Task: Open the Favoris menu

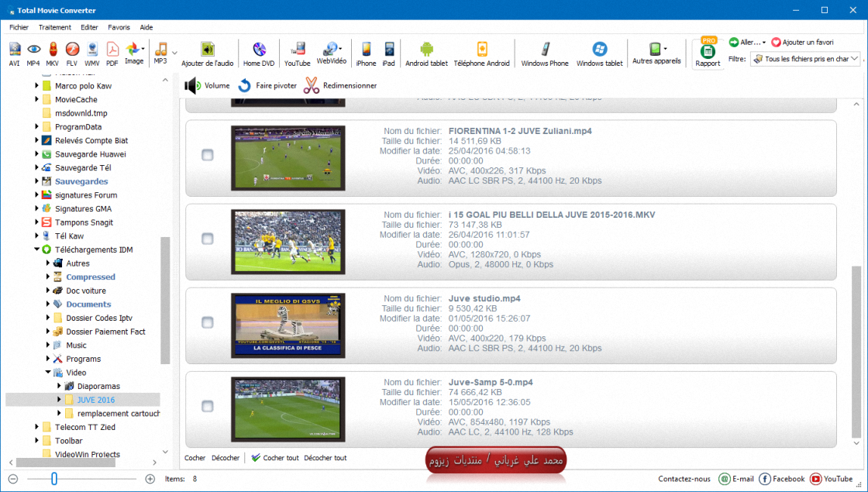Action: (x=119, y=27)
